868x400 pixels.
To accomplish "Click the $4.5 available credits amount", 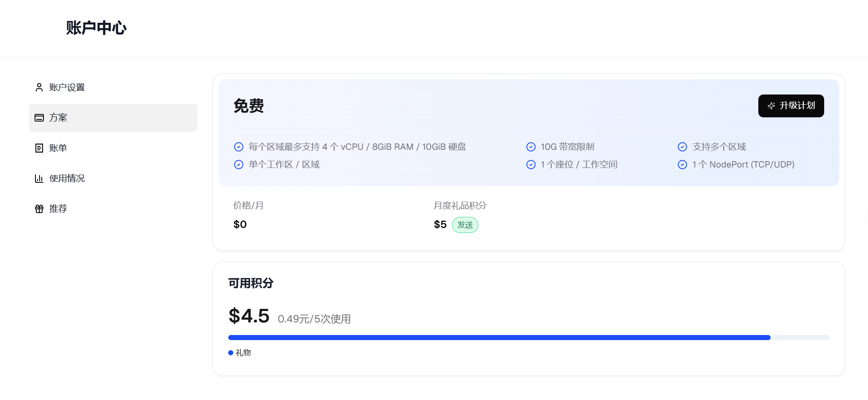I will pyautogui.click(x=249, y=316).
